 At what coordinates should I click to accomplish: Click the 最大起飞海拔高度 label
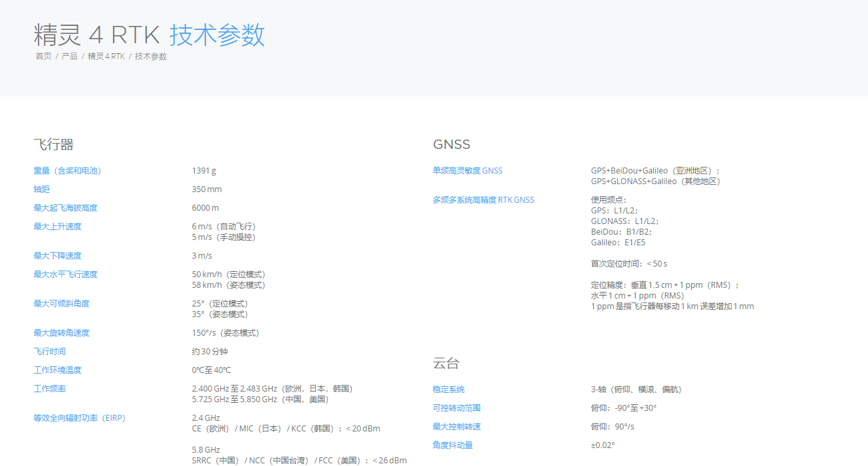(x=66, y=208)
